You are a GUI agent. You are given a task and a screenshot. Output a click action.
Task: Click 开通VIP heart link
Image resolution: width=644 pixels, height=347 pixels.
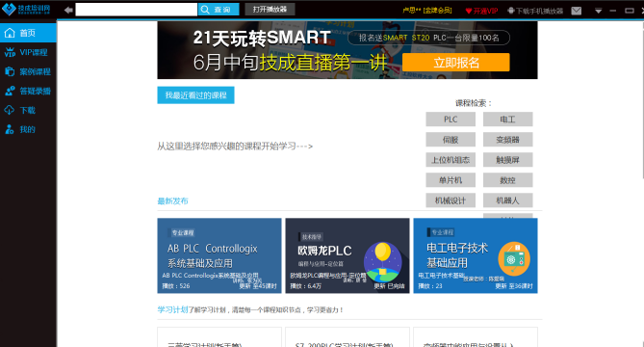pyautogui.click(x=481, y=11)
